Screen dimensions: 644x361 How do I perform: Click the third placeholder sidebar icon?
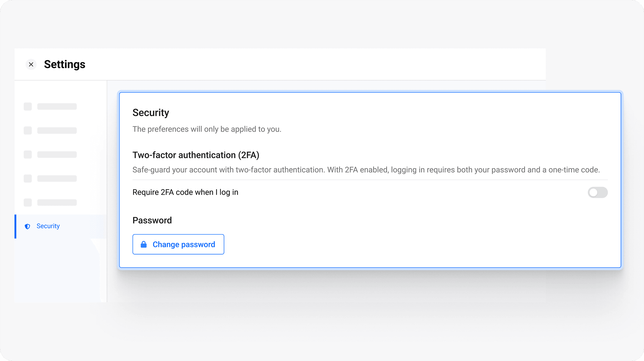point(28,155)
